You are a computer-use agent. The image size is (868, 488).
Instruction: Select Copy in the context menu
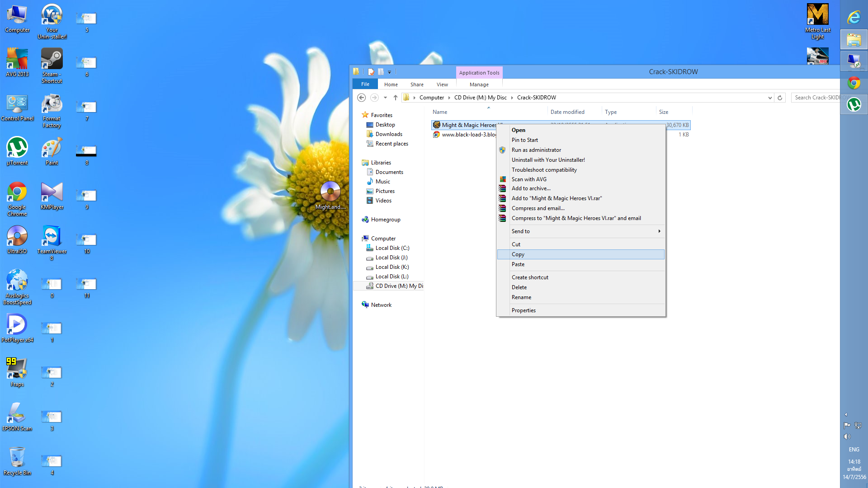518,254
